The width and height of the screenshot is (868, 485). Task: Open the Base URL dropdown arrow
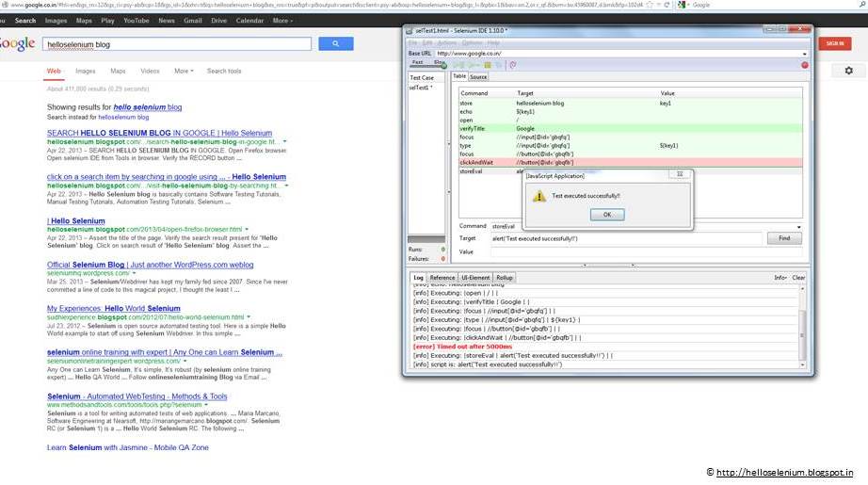point(804,54)
